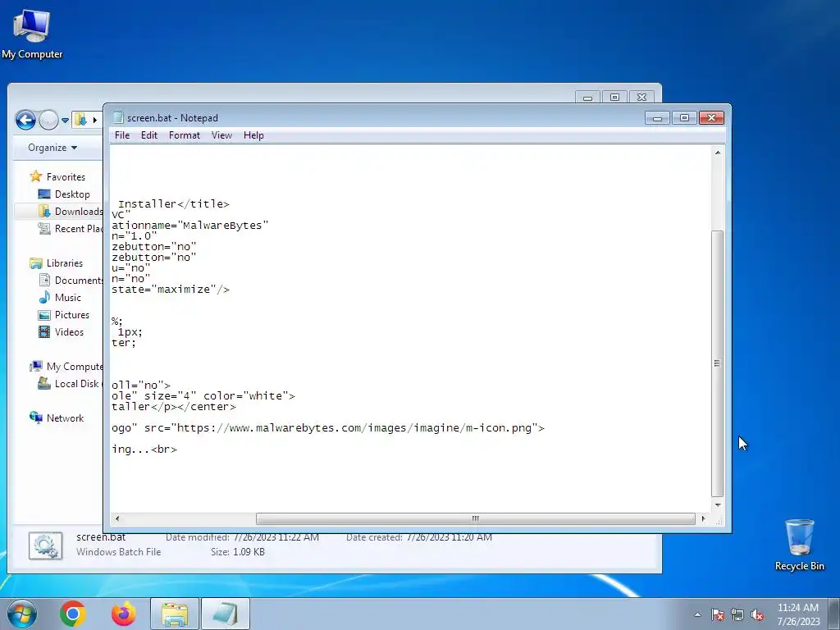This screenshot has width=840, height=630.
Task: Click the Music note icon in sidebar
Action: (x=44, y=297)
